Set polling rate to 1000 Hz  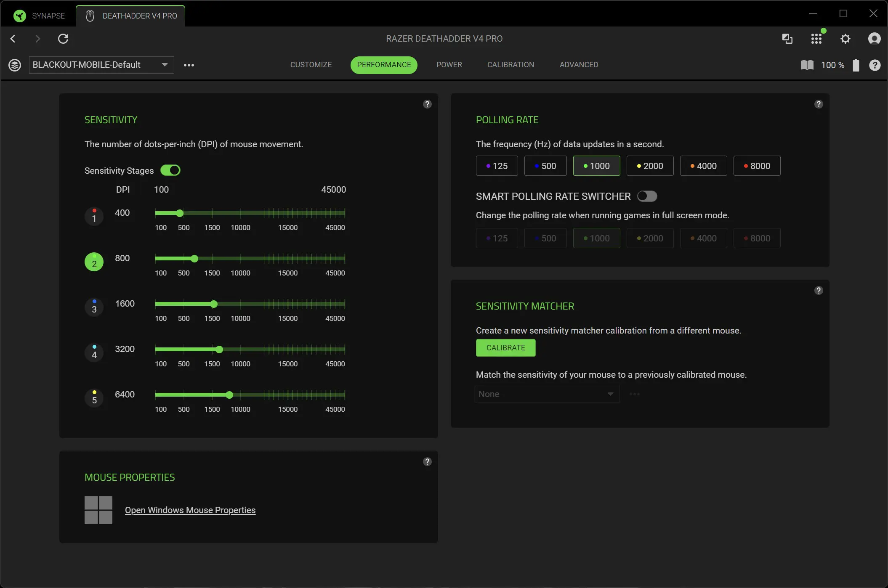tap(596, 166)
